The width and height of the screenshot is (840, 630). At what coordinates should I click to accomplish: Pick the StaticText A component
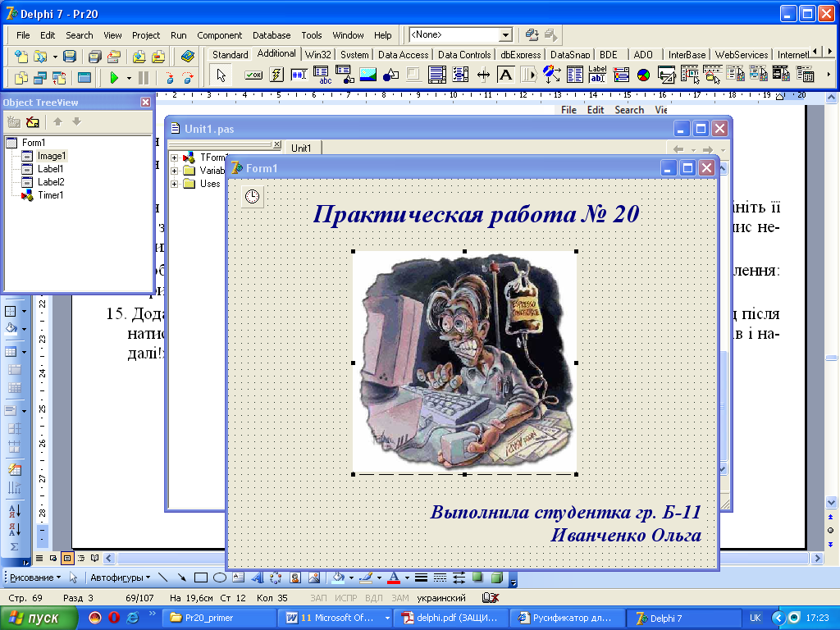coord(505,75)
